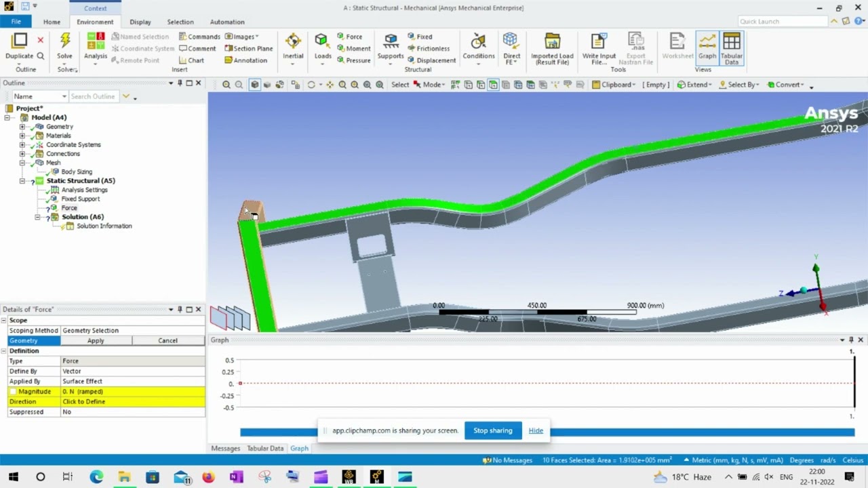Collapse the Scope section in Details
Screen dimensions: 868x488
(x=4, y=320)
